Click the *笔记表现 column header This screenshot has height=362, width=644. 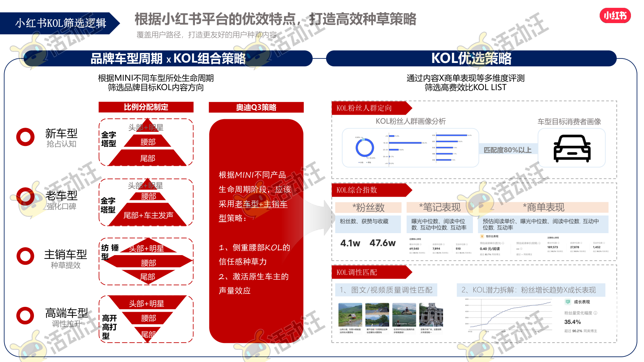[439, 207]
